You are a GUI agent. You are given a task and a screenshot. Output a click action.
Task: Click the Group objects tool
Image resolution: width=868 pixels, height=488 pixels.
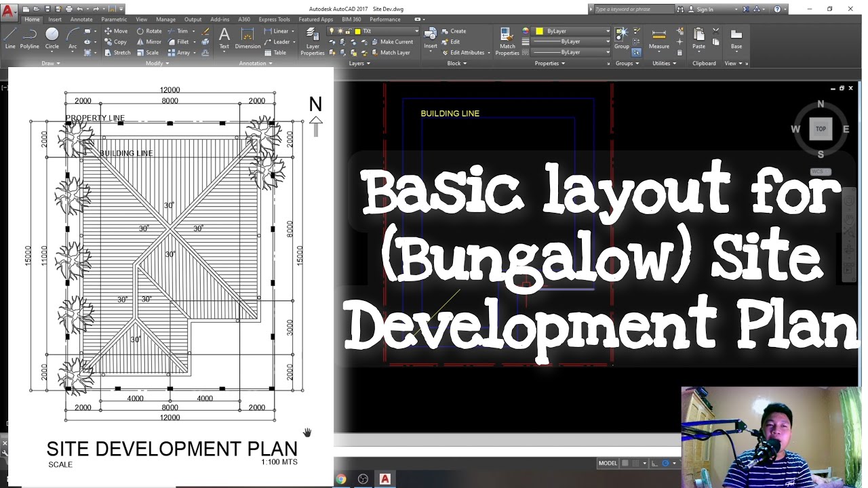click(x=622, y=38)
